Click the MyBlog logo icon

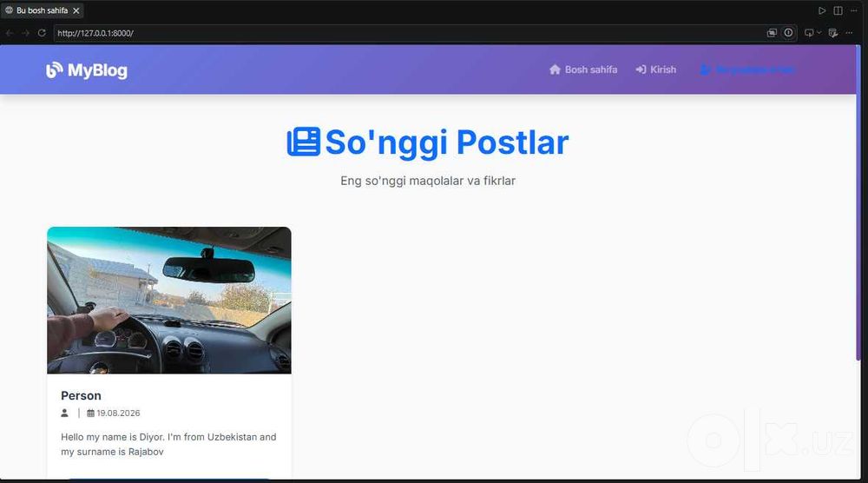pyautogui.click(x=54, y=70)
